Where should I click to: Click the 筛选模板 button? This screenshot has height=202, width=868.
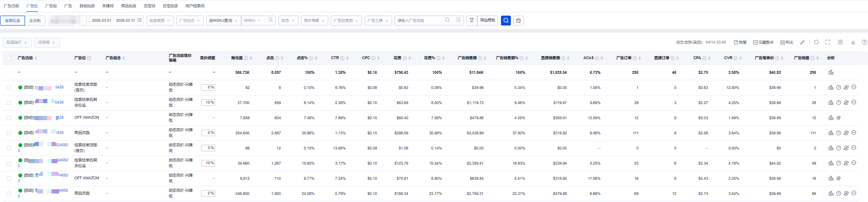tap(488, 20)
